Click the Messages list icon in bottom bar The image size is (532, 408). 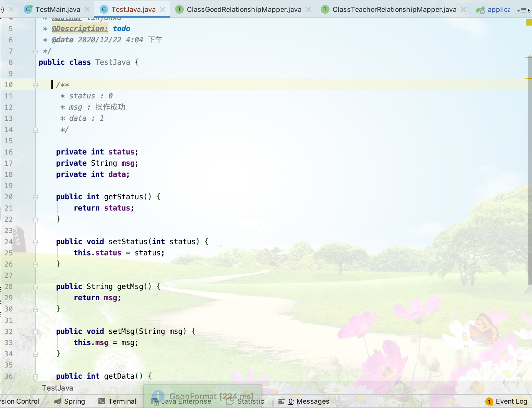click(x=282, y=401)
